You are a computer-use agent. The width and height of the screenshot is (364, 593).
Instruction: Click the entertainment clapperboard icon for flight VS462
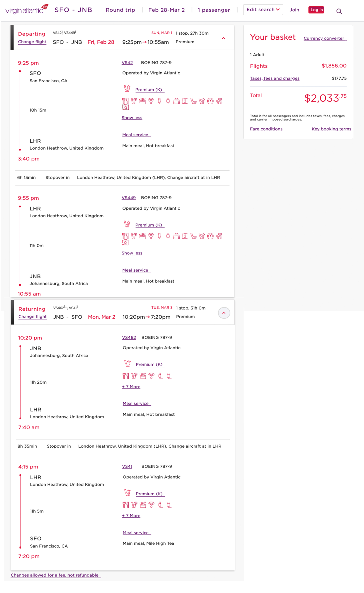click(x=143, y=376)
